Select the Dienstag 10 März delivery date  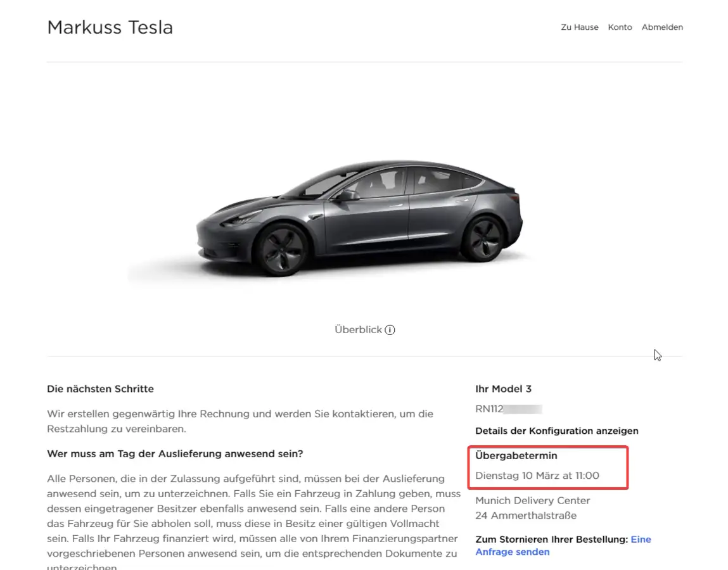pos(537,476)
